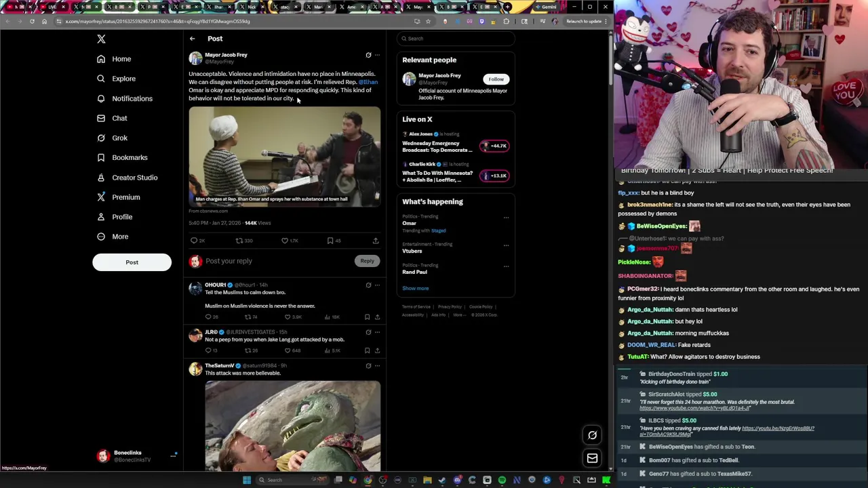The image size is (868, 488).
Task: Like JLR's reply
Action: (x=288, y=351)
